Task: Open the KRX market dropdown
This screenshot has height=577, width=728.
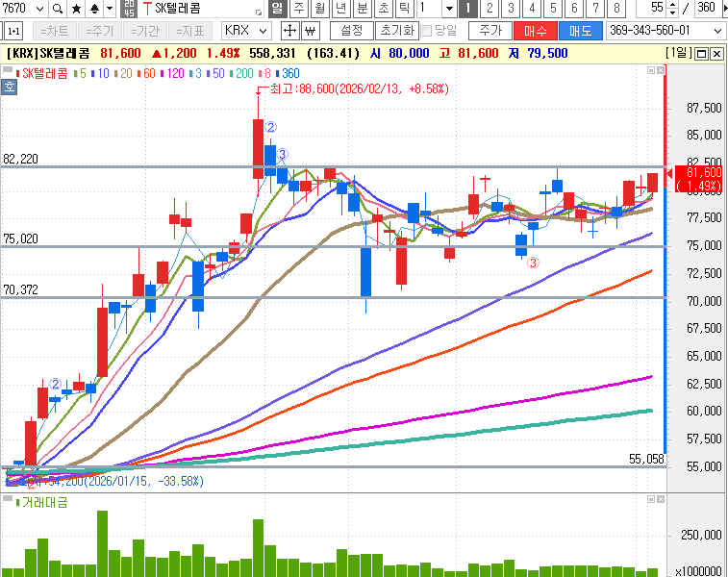Action: [x=246, y=31]
